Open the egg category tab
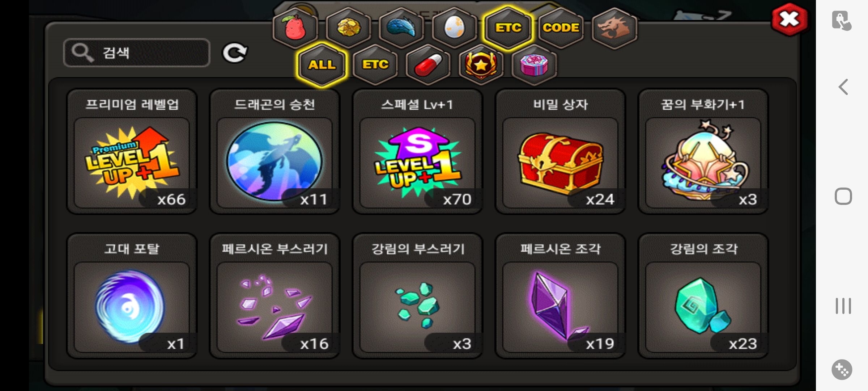The height and width of the screenshot is (391, 868). 454,28
